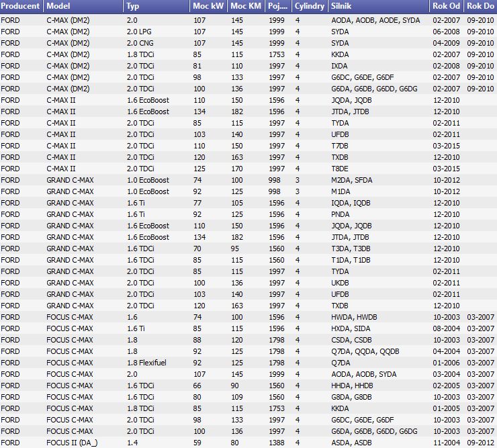Click 66 in Moc kW column
Viewport: 497px width, 448px height.
(197, 386)
